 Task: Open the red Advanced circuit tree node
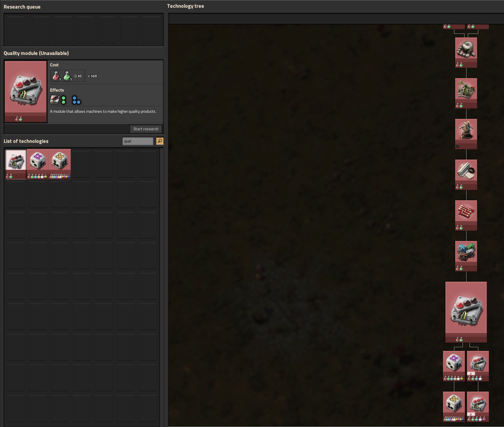(x=466, y=215)
